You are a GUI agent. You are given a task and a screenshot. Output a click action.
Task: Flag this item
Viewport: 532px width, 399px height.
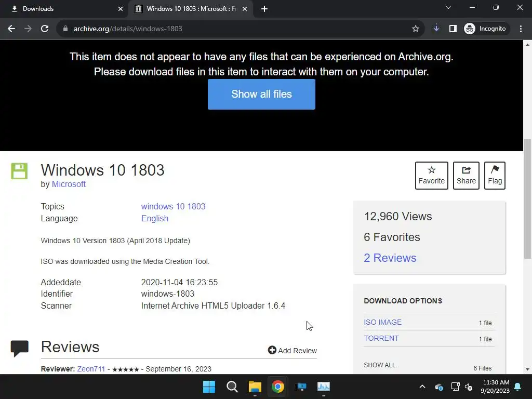[495, 176]
